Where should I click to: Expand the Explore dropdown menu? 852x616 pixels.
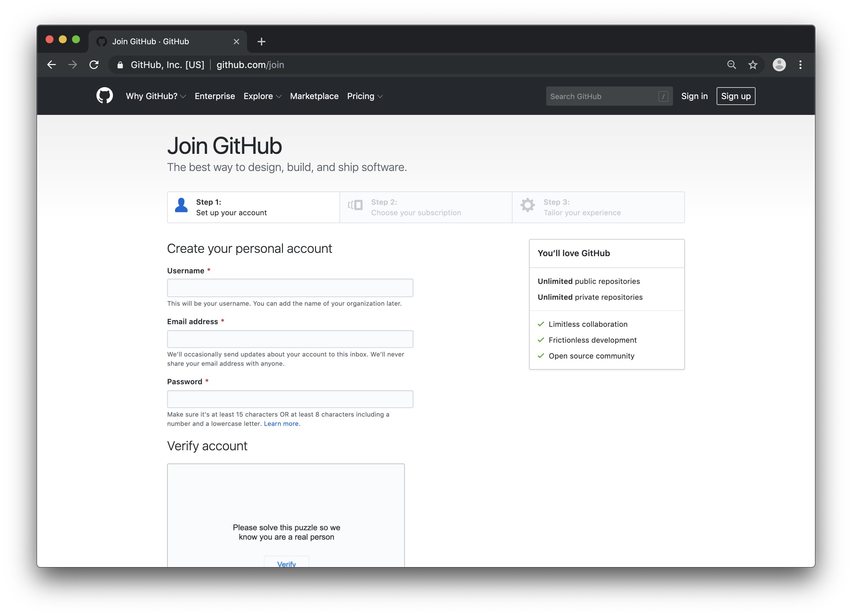click(262, 96)
